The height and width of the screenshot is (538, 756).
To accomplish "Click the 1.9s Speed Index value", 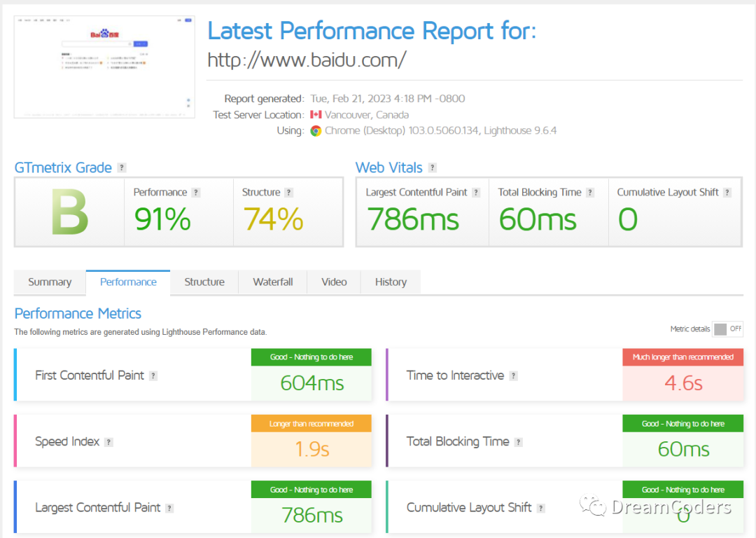I will [x=312, y=449].
